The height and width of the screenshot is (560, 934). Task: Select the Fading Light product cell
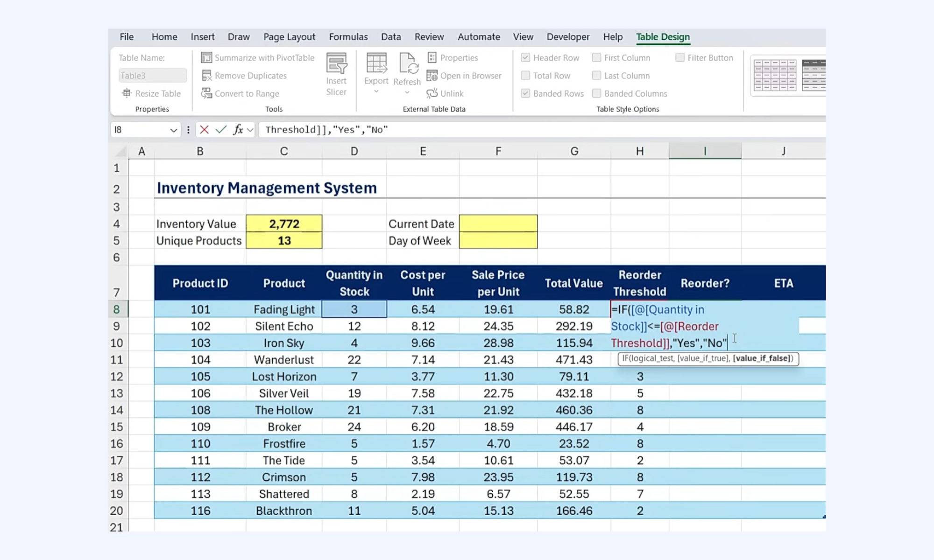284,309
